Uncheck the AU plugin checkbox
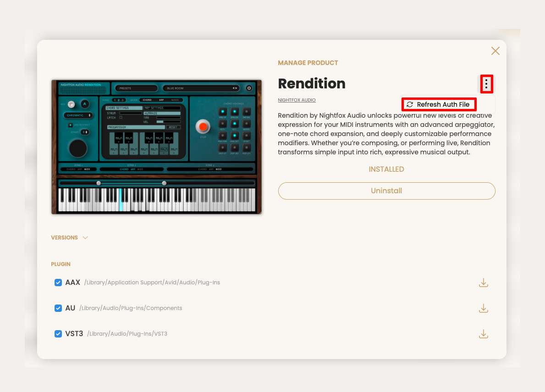The width and height of the screenshot is (545, 392). [x=58, y=308]
